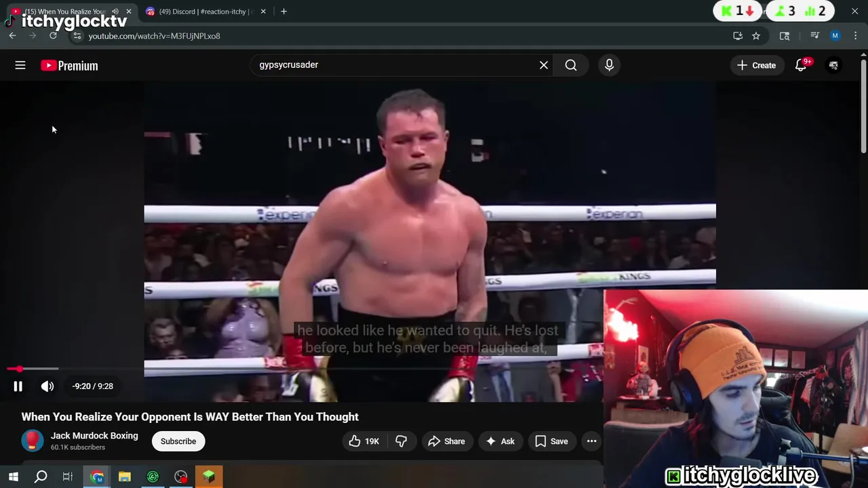The image size is (868, 488).
Task: Like the video with 19K likes
Action: pyautogui.click(x=364, y=441)
